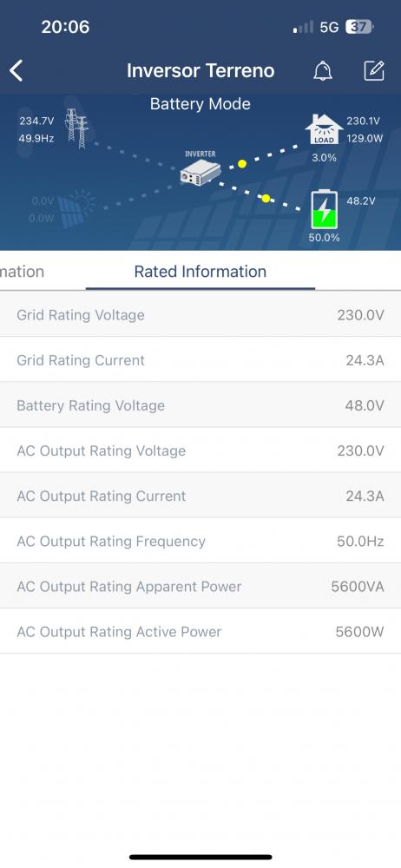Select the Grid Rating Voltage row
401x868 pixels.
point(200,314)
